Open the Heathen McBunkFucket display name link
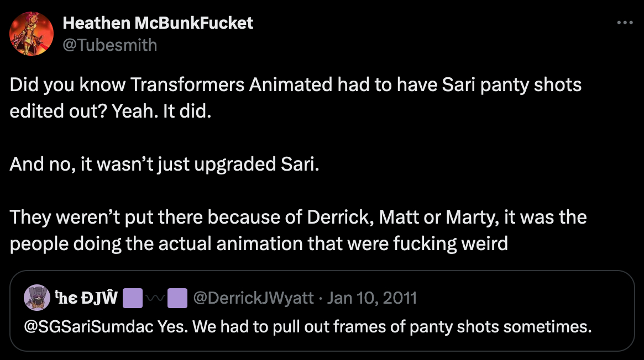This screenshot has height=360, width=644. [x=158, y=23]
